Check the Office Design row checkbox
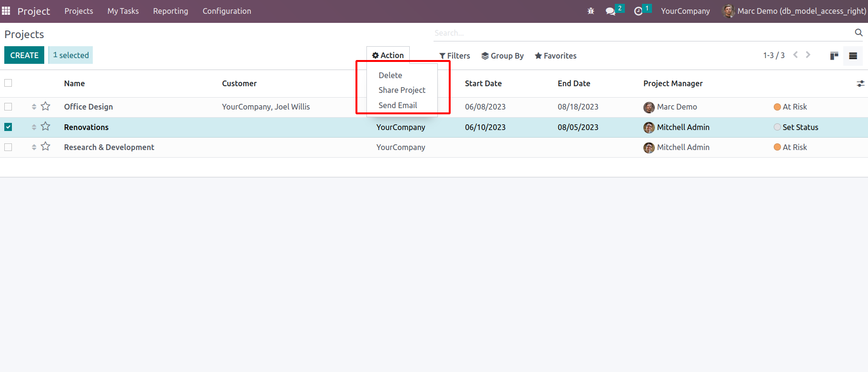 pyautogui.click(x=8, y=107)
